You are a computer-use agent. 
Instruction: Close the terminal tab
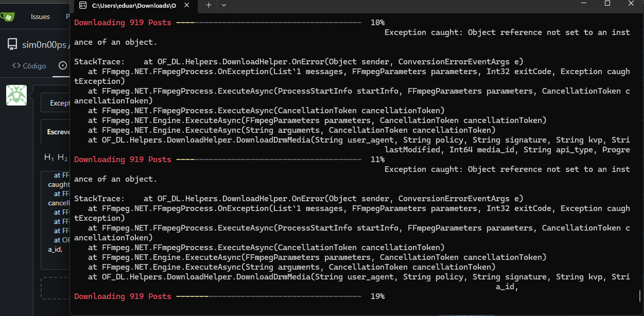point(187,5)
